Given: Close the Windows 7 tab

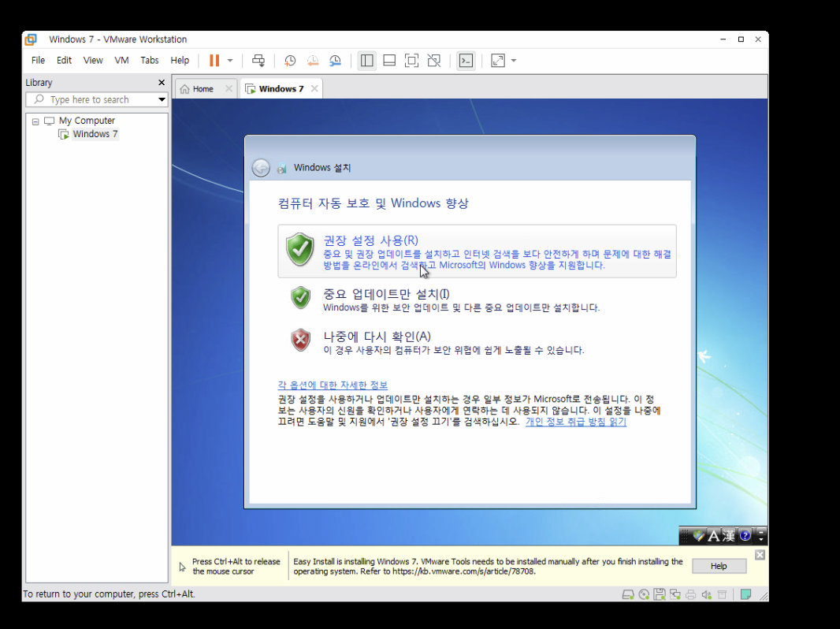Looking at the screenshot, I should 314,89.
